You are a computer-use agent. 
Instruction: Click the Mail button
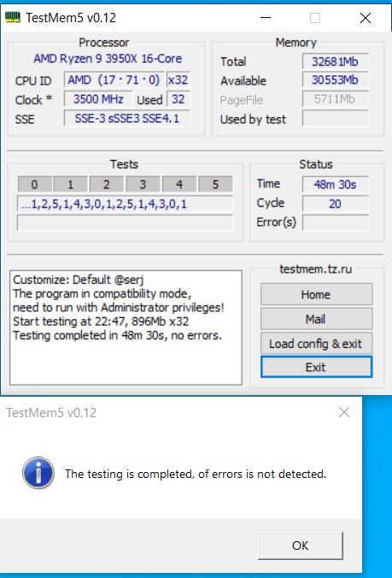316,319
